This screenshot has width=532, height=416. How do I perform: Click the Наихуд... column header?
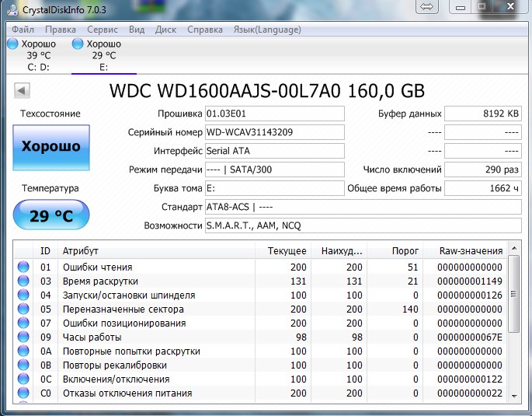[339, 251]
